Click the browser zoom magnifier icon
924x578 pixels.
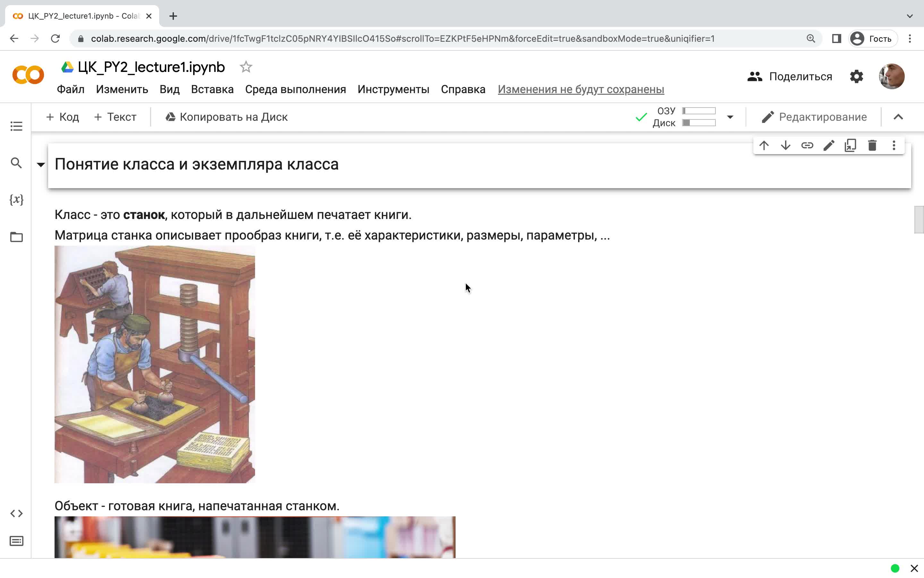point(811,39)
